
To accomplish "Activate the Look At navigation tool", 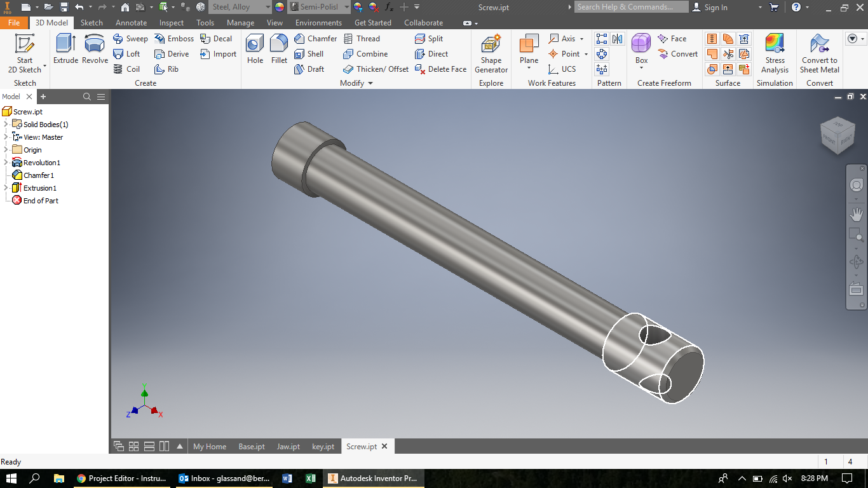I will pos(857,288).
